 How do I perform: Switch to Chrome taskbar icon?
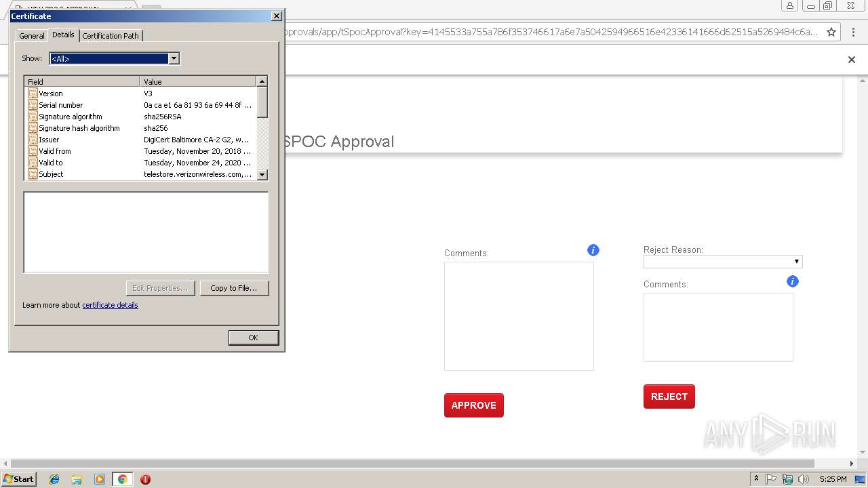pos(122,479)
